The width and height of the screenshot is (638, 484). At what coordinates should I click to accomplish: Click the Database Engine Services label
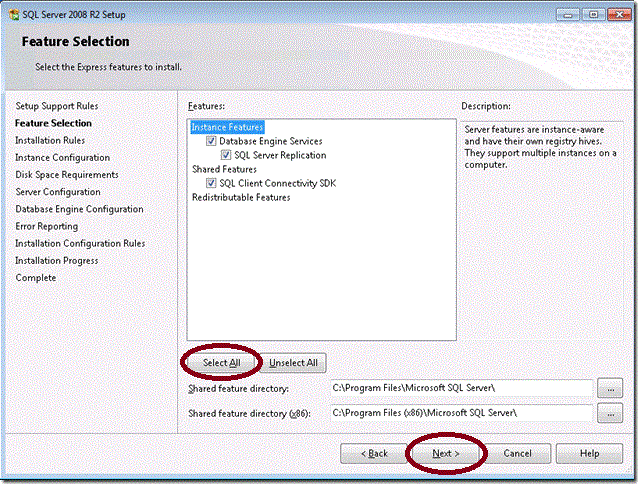tap(271, 141)
